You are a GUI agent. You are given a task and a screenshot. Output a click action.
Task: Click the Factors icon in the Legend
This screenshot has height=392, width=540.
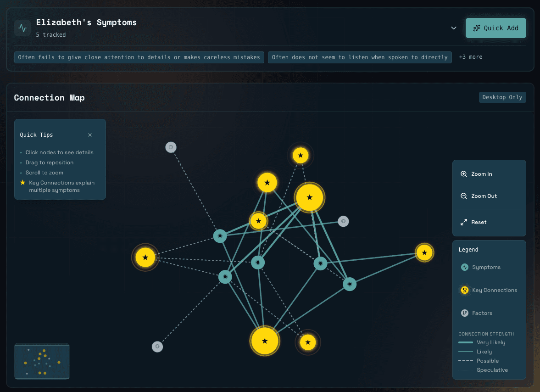point(464,313)
